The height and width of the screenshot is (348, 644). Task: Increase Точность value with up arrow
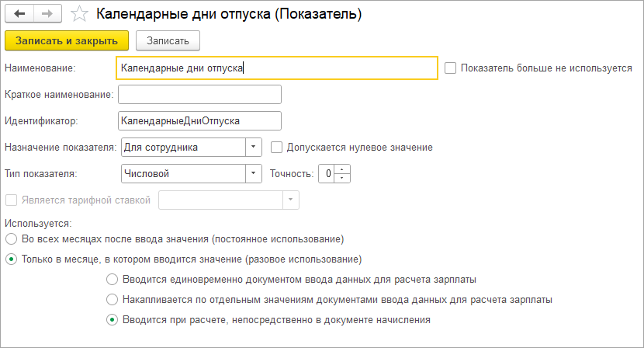click(x=342, y=169)
